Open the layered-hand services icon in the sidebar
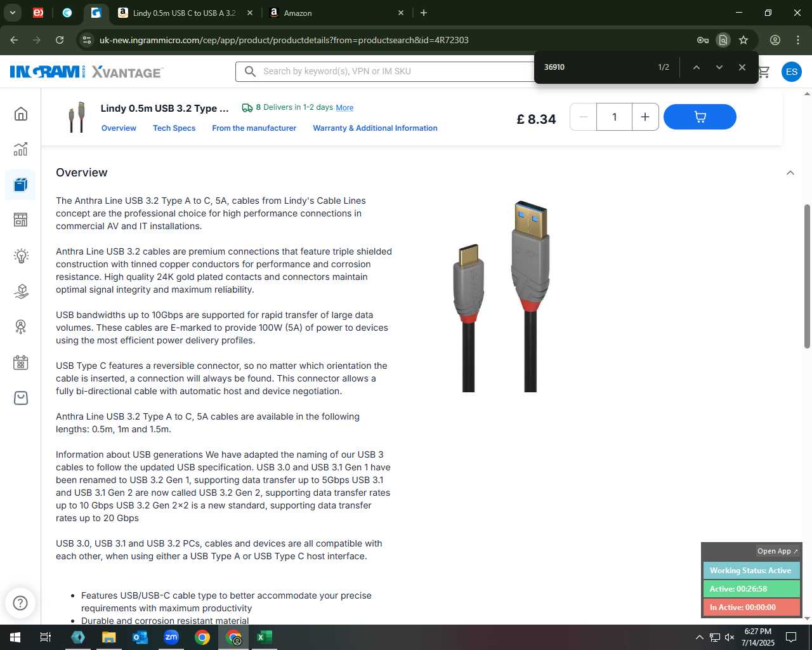This screenshot has height=650, width=812. (21, 291)
